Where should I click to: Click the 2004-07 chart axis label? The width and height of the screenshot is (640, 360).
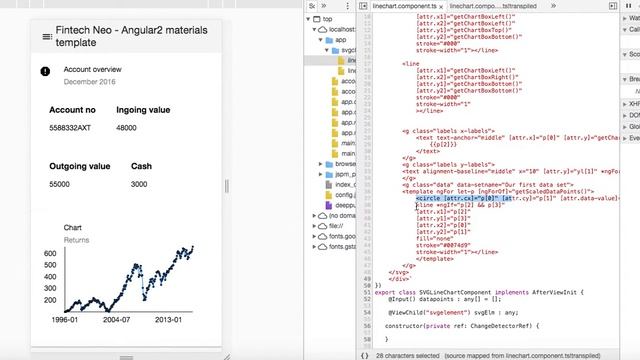point(116,320)
